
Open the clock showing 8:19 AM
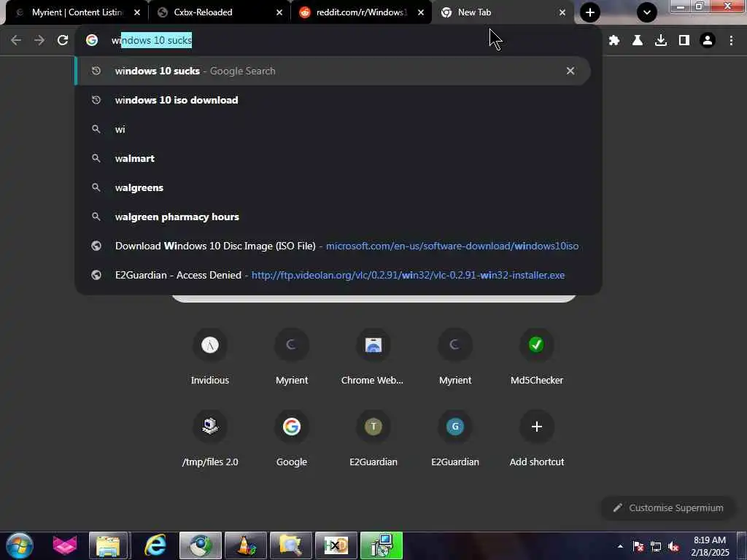[710, 546]
